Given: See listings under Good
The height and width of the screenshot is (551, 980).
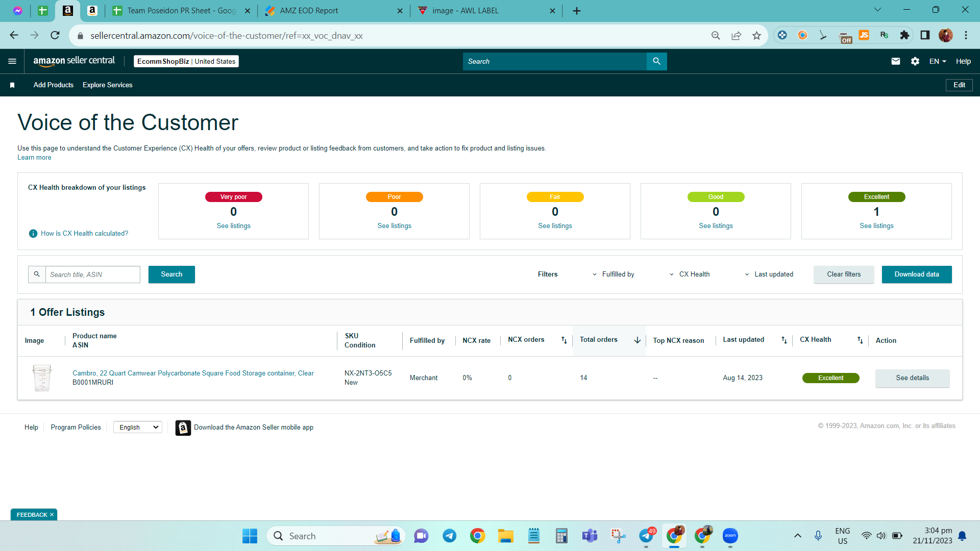Looking at the screenshot, I should tap(716, 226).
